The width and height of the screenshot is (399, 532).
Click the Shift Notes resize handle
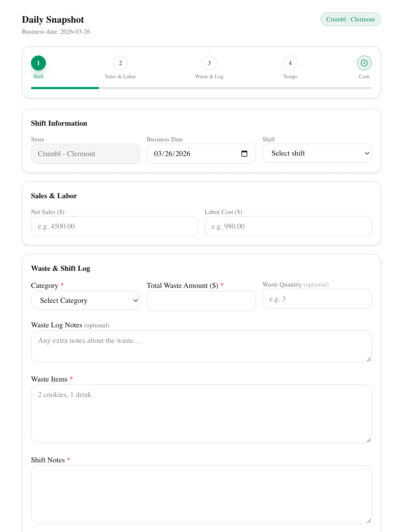coord(369,521)
